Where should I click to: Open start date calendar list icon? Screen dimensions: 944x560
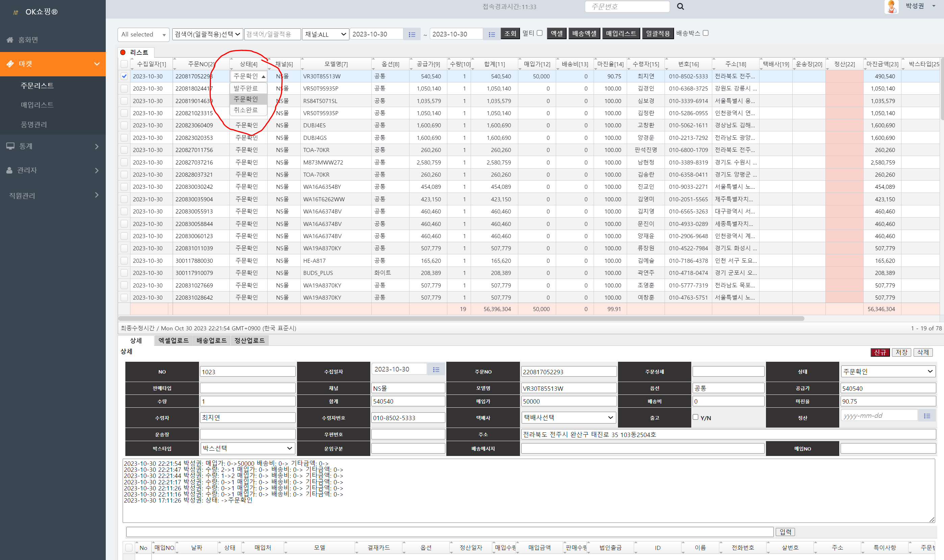point(412,34)
